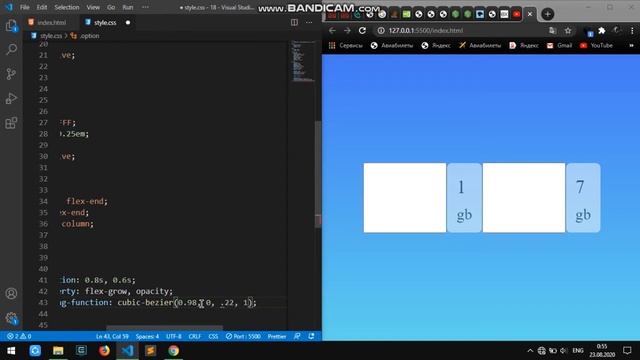Go back in Chrome browser
This screenshot has height=360, width=640.
[332, 31]
